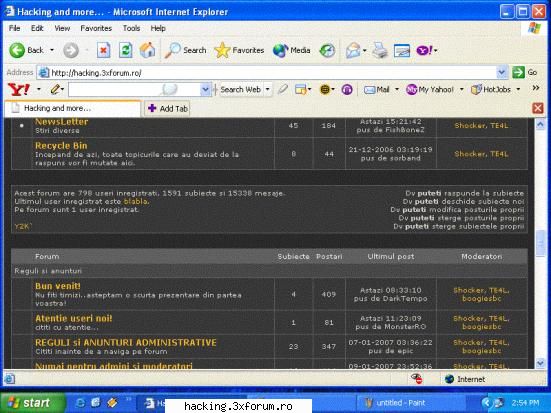This screenshot has height=413, width=551.
Task: Open the blabla user profile link
Action: coord(135,201)
